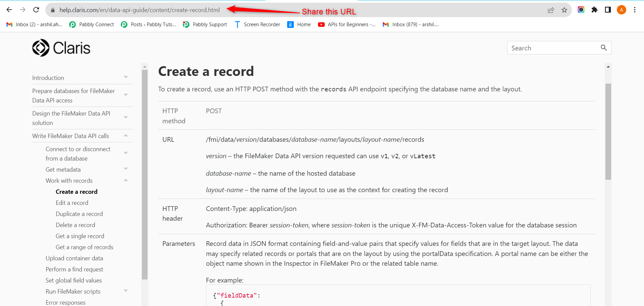
Task: Open the Screen Recorder bookmark
Action: [257, 25]
